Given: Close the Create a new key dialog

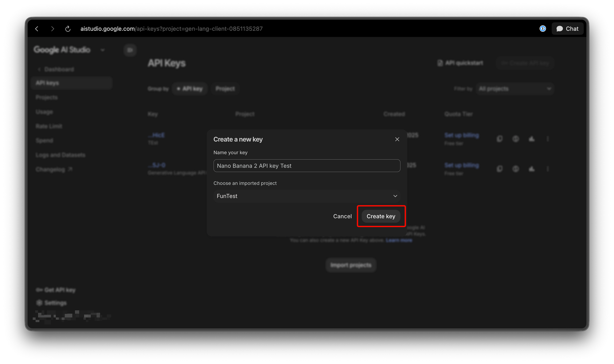Looking at the screenshot, I should coord(397,139).
